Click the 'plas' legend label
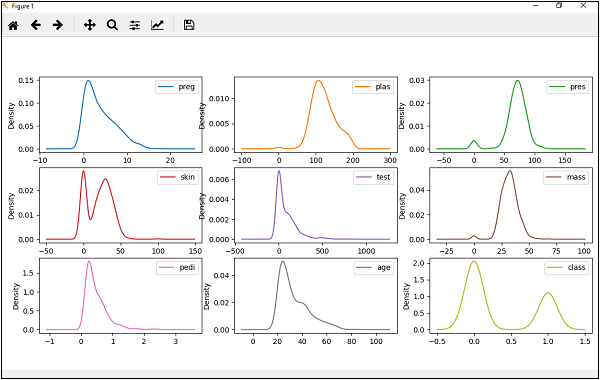 (383, 87)
